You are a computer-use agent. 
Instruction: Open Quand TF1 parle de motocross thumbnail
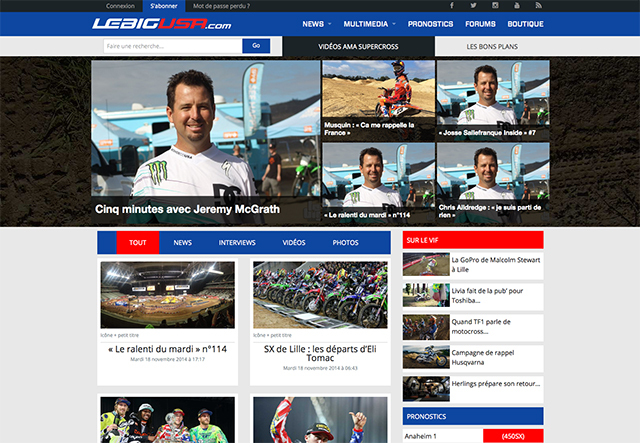coord(426,326)
